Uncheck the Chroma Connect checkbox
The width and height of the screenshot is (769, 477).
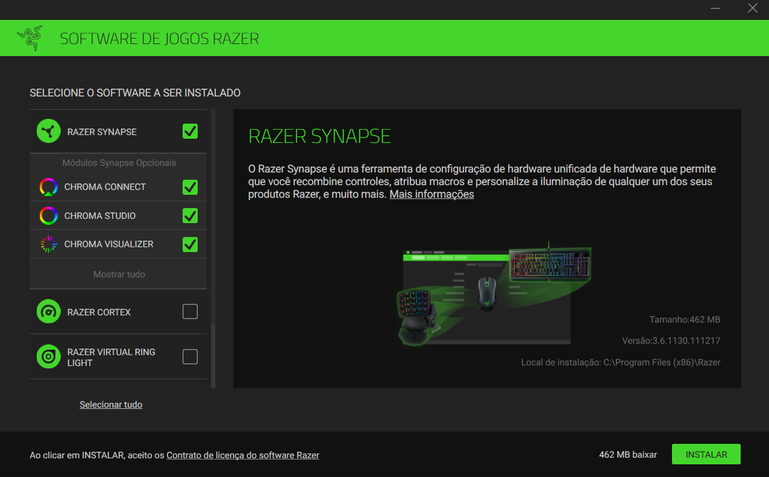190,187
